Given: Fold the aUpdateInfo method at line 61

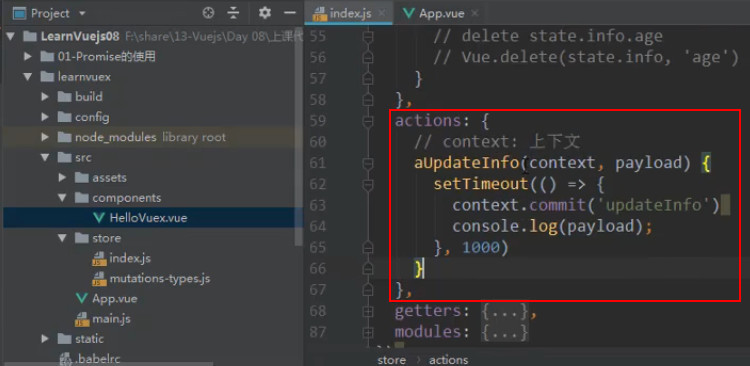Looking at the screenshot, I should (368, 163).
